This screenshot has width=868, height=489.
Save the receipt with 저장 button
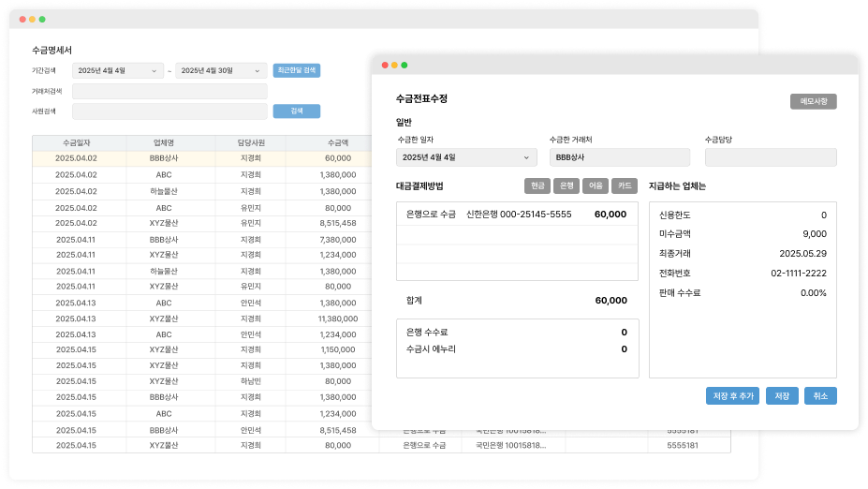[x=782, y=396]
